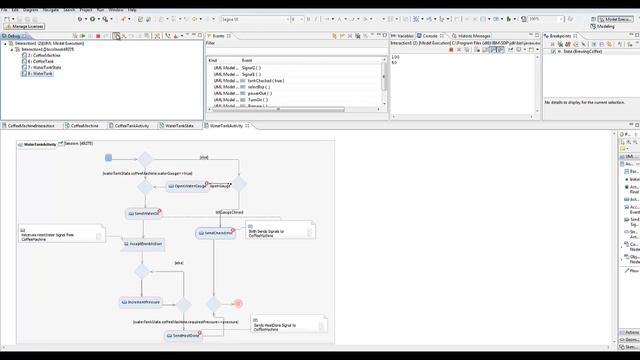
Task: Collapse the top Interaction1 Model Execution node
Action: click(x=5, y=43)
